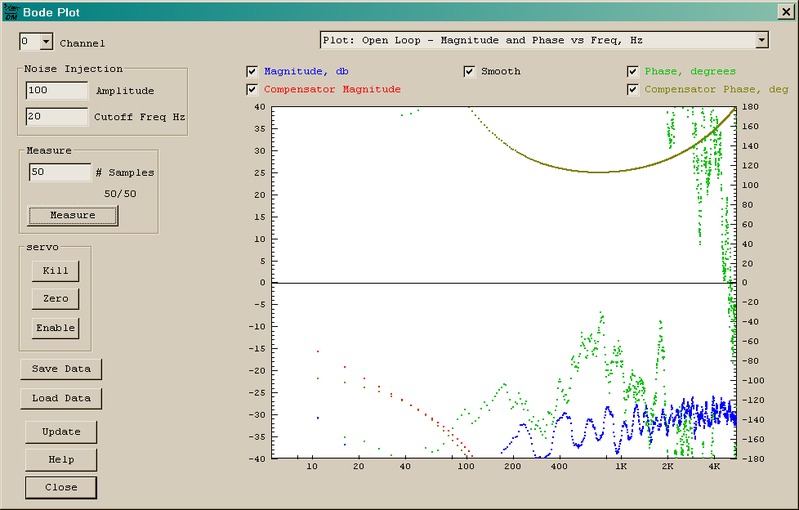Screen dimensions: 799x510
Task: Toggle the Phase, degrees checkbox
Action: [633, 72]
